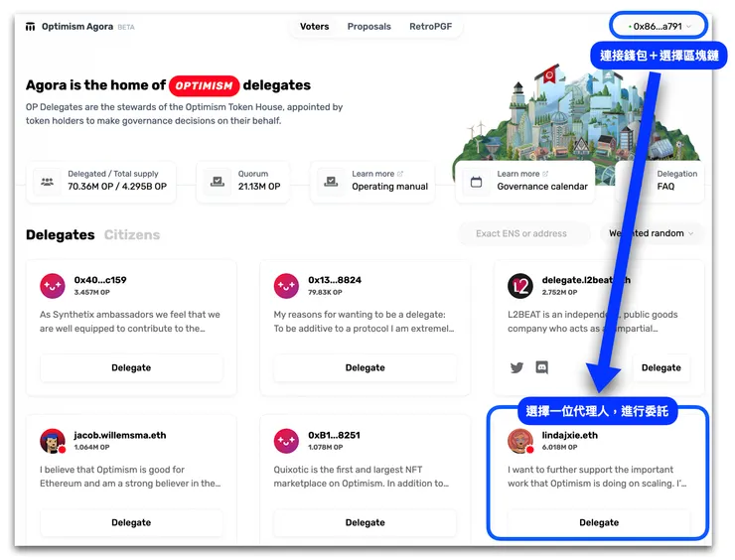Click the L2BEAT delegate avatar
Screen dimensions: 735x560
pyautogui.click(x=520, y=286)
